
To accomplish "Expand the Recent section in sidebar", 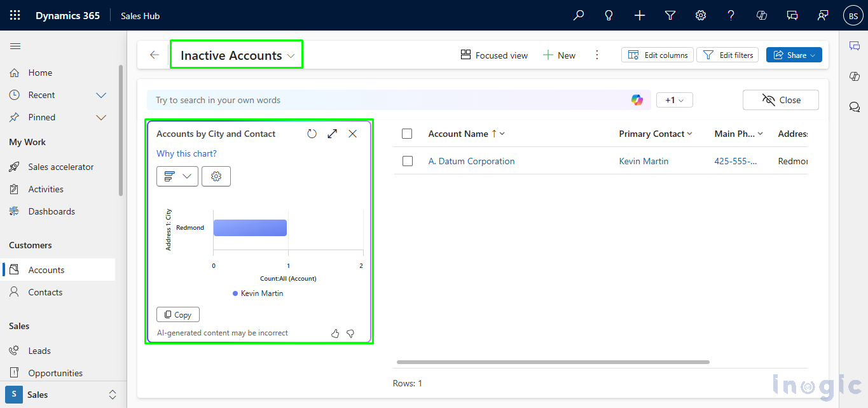I will point(100,95).
